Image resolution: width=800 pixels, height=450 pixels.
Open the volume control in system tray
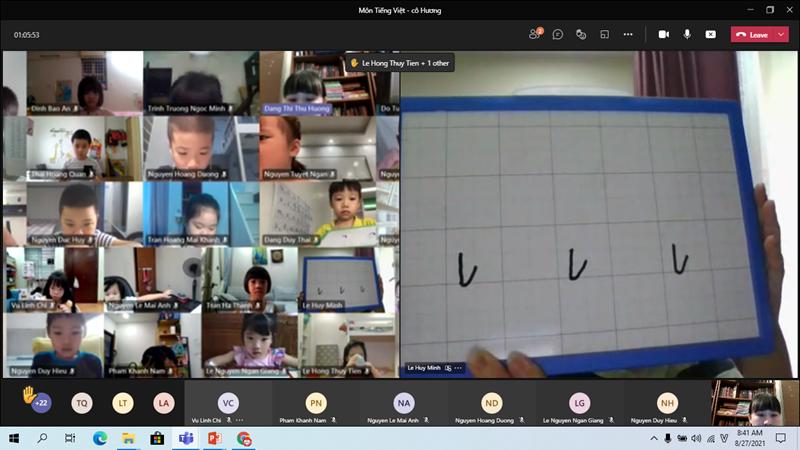click(696, 438)
